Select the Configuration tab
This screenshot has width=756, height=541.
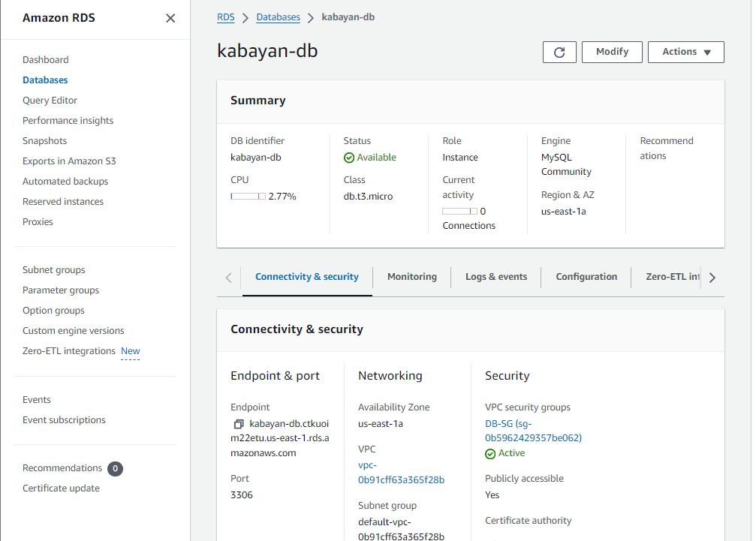586,277
